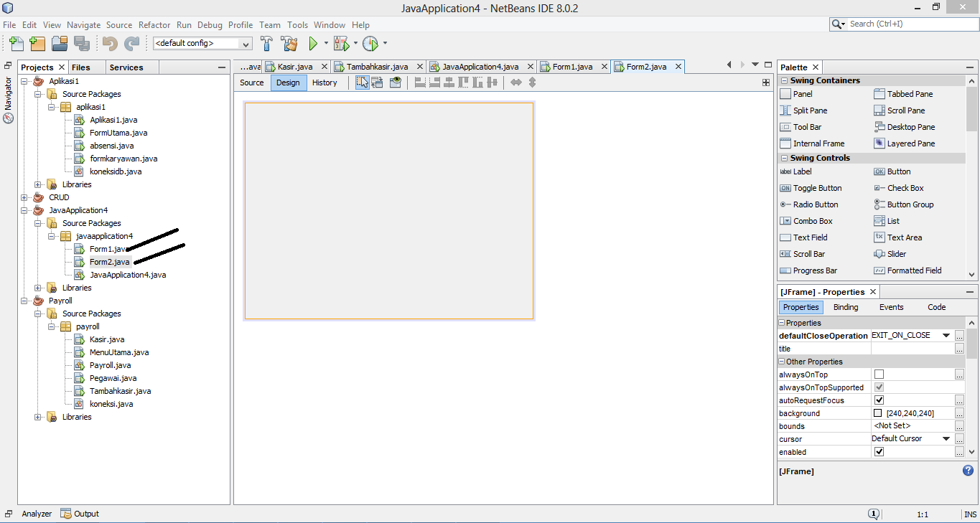Expand the CRUD project node
The width and height of the screenshot is (980, 523).
coord(24,197)
